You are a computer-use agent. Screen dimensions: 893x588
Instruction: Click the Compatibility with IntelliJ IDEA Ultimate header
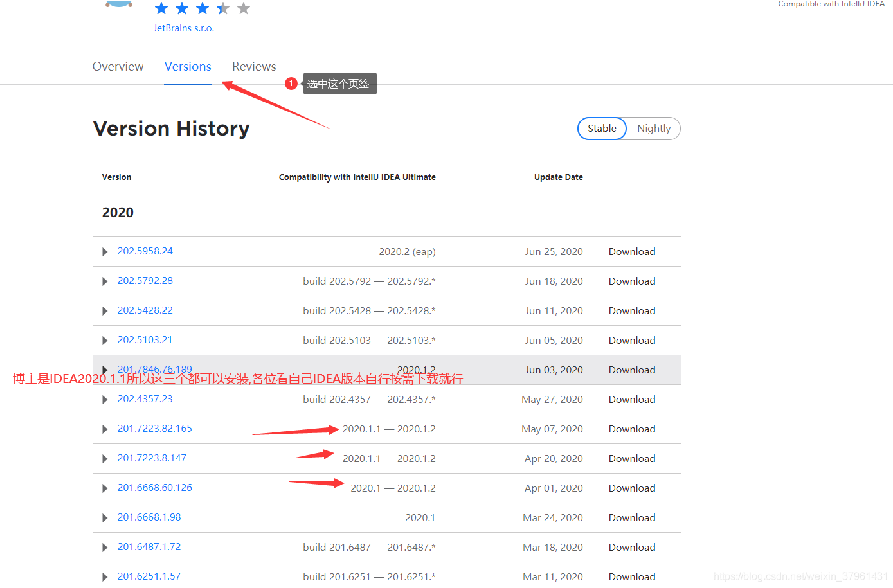357,177
